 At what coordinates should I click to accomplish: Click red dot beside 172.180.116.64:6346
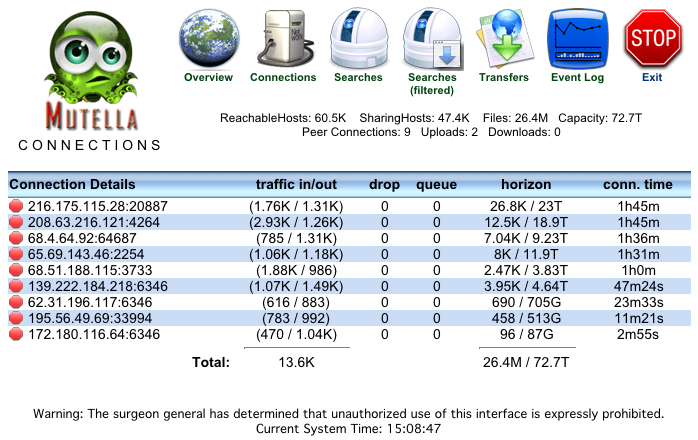(x=15, y=335)
